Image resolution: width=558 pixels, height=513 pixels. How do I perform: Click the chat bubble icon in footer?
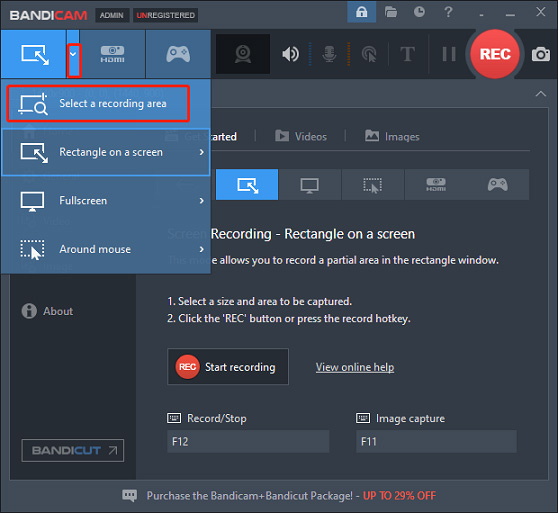tap(130, 496)
